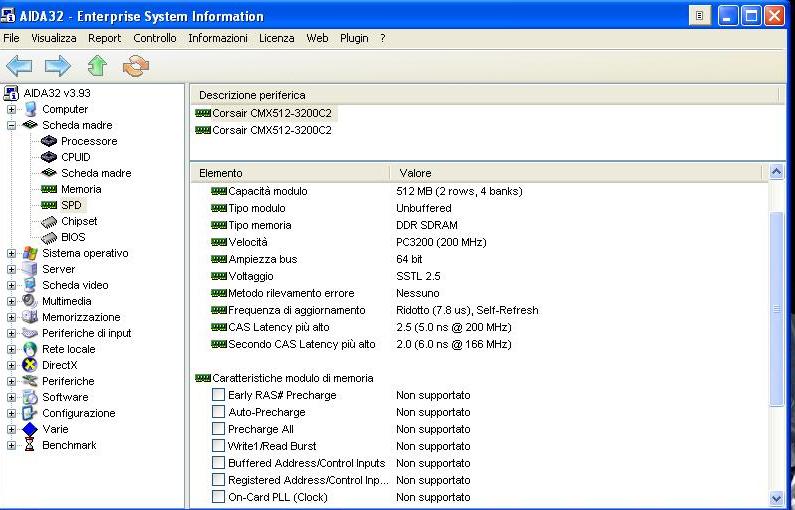Click the Configurazione icon in tree
795x510 pixels.
[30, 413]
